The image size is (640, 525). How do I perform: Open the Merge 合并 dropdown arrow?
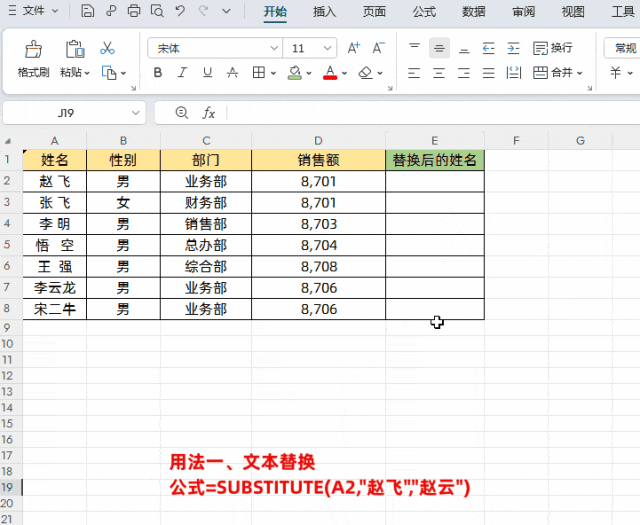(580, 73)
